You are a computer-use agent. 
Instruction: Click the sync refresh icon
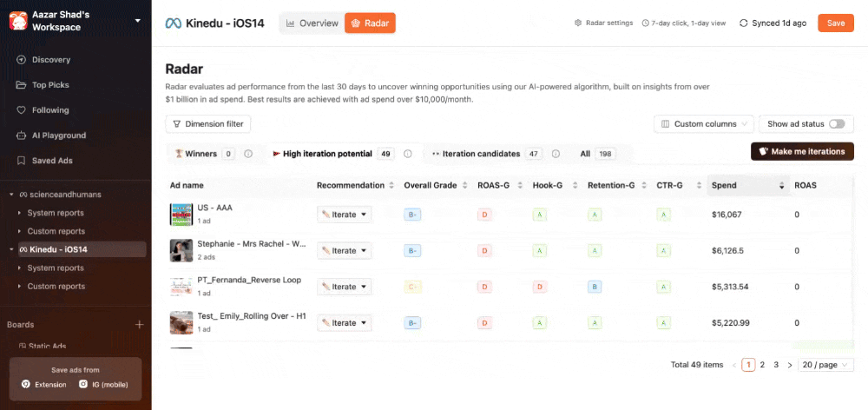point(744,23)
